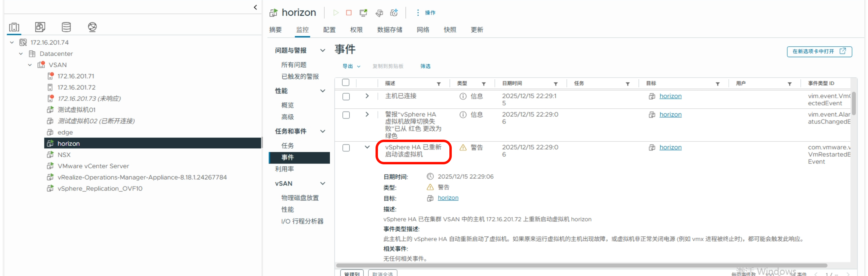Open the I/O 行程分析器 page
Viewport: 868px width, 276px height.
(x=302, y=221)
